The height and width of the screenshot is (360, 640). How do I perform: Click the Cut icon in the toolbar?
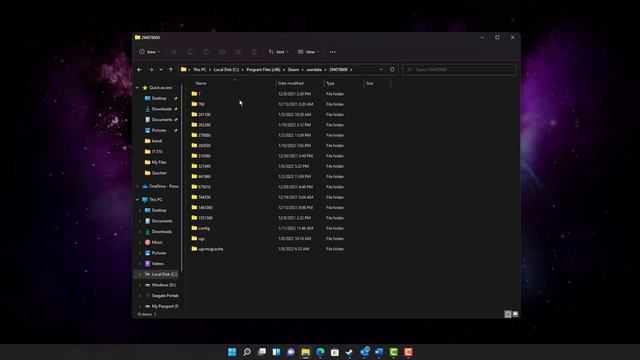[x=174, y=52]
